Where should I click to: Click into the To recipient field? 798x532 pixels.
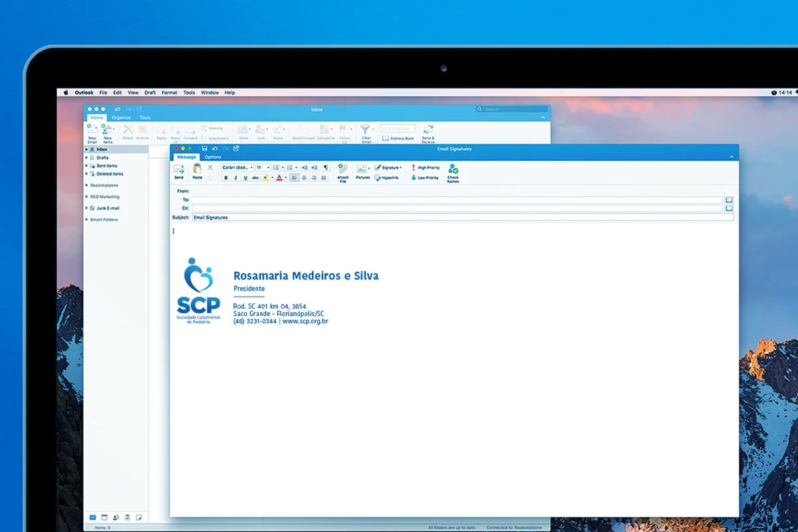(457, 199)
